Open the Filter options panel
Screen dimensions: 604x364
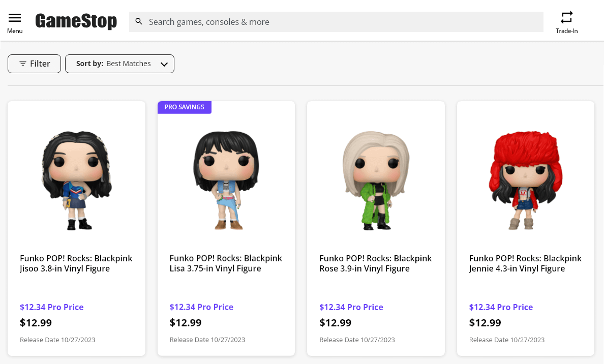pyautogui.click(x=34, y=64)
